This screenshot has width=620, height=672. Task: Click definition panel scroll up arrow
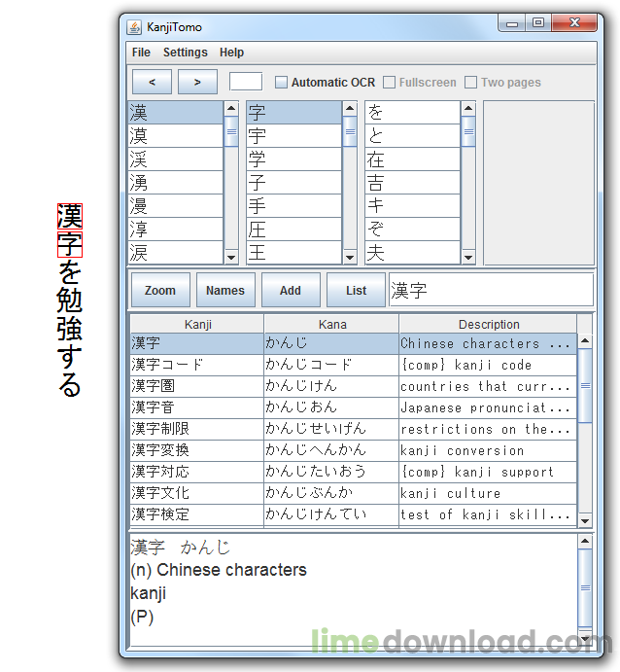pyautogui.click(x=585, y=542)
